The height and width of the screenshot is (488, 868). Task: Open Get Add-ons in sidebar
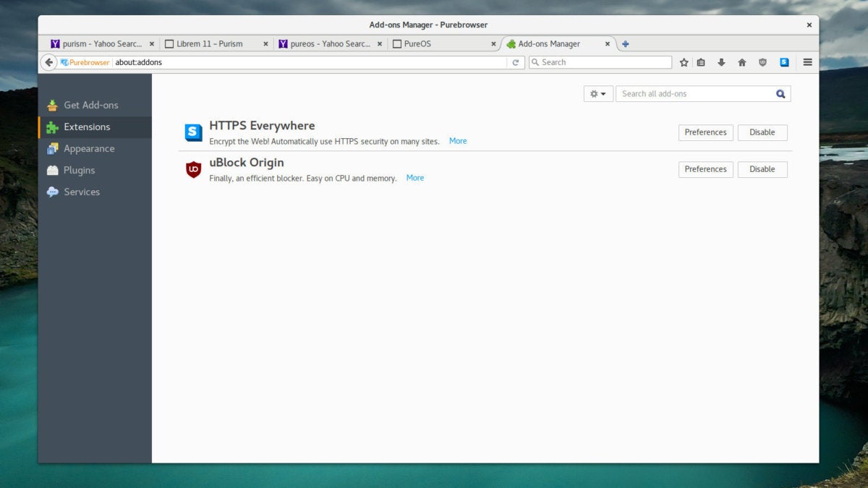pyautogui.click(x=95, y=105)
